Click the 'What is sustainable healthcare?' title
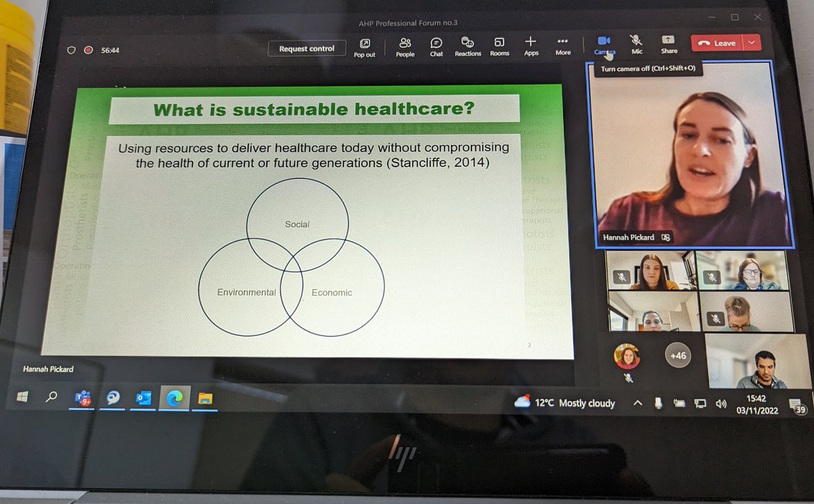The image size is (814, 504). click(x=313, y=109)
